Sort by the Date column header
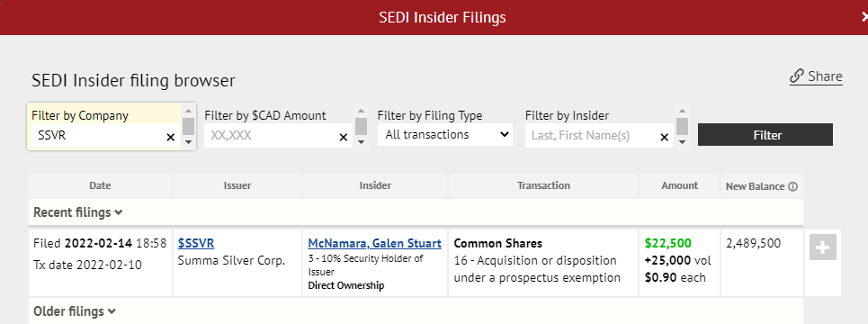Screen dimensions: 868x324 [100, 185]
